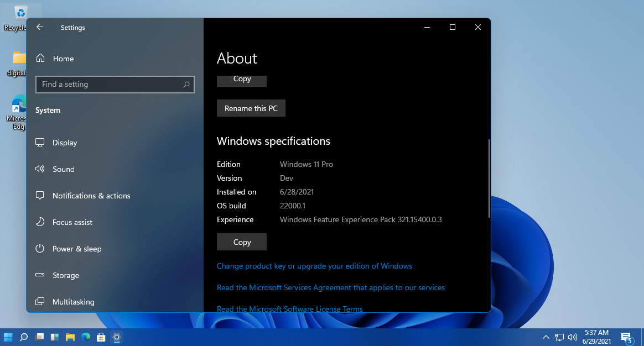Screen dimensions: 644x346
Task: Show hidden system tray icons
Action: 546,337
